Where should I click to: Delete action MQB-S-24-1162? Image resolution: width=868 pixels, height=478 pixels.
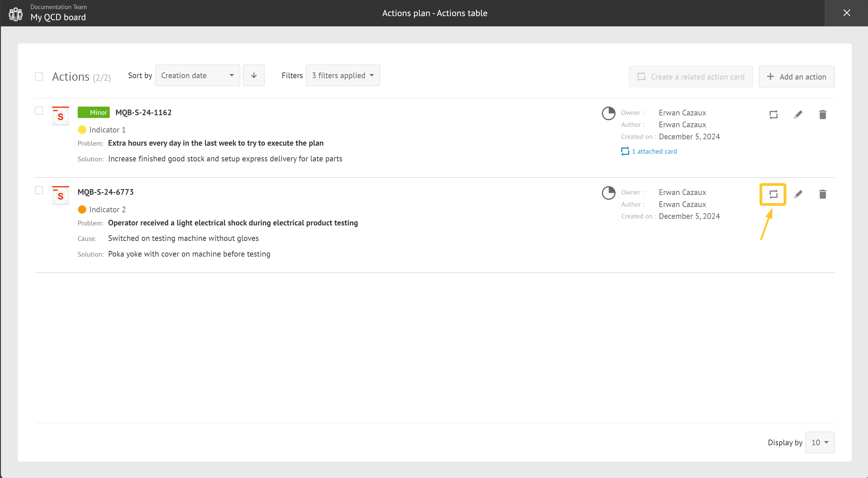[x=823, y=115]
